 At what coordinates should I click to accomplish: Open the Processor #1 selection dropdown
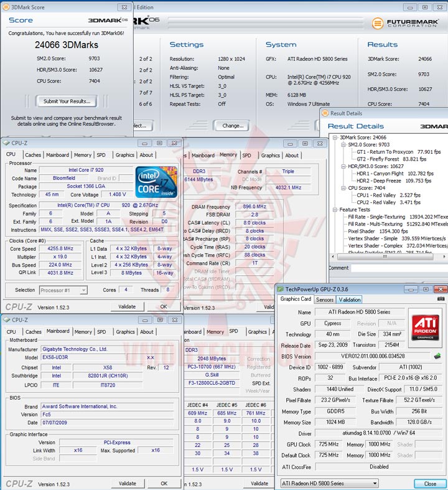point(83,290)
